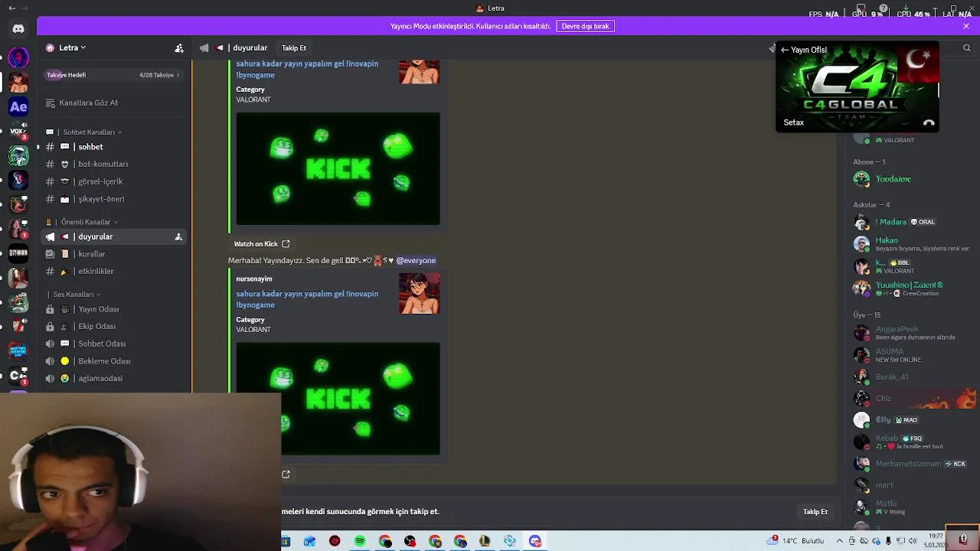Open the Ae server icon
This screenshot has width=980, height=551.
[x=18, y=107]
